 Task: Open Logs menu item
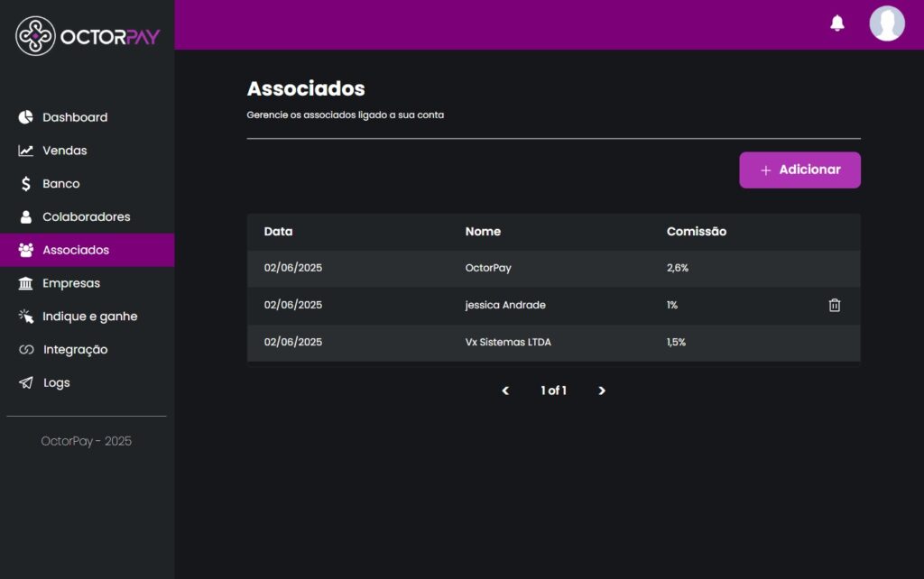[x=88, y=383]
